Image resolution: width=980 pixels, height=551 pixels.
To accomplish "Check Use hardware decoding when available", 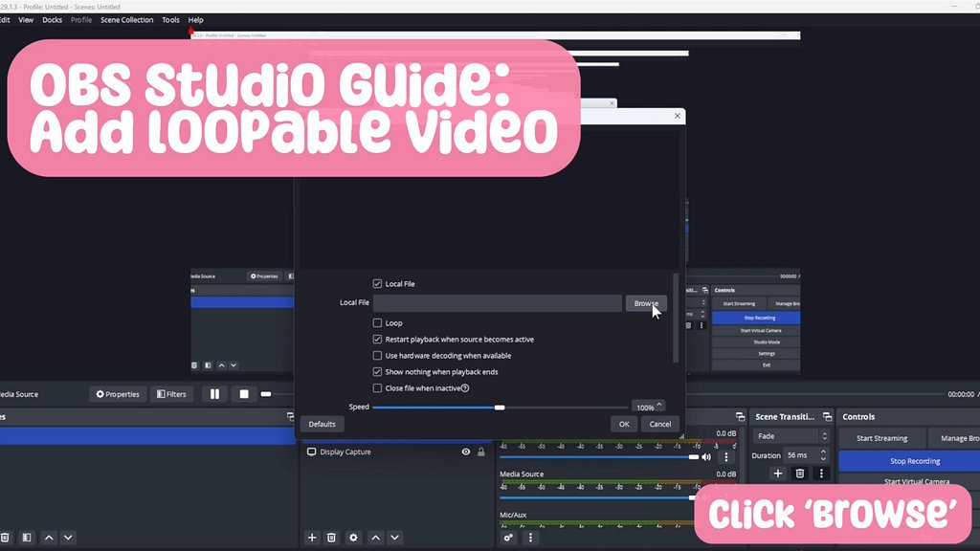I will pyautogui.click(x=377, y=356).
